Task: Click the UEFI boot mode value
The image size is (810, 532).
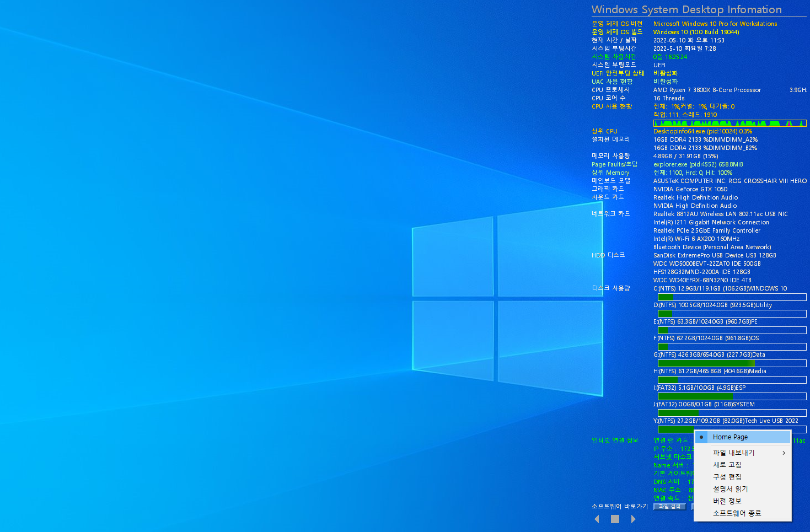Action: [659, 65]
